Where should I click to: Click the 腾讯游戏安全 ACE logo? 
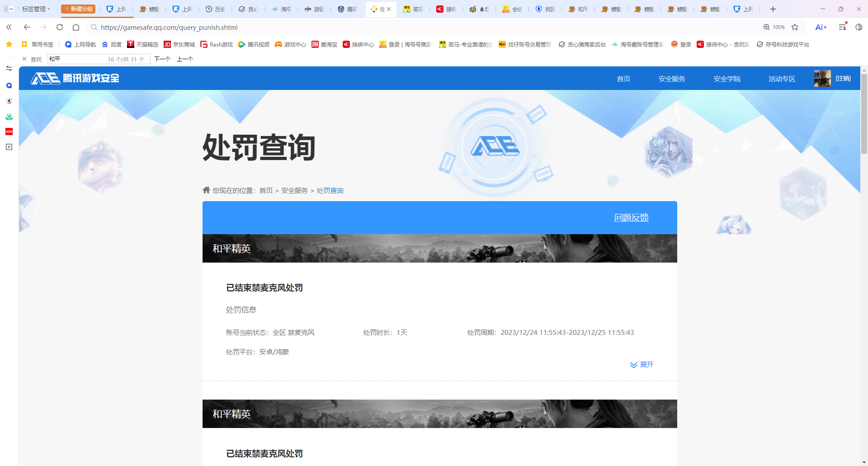[x=74, y=78]
